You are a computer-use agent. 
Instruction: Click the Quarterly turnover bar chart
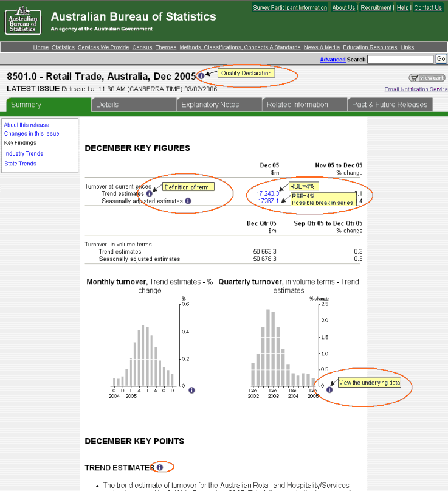[289, 347]
